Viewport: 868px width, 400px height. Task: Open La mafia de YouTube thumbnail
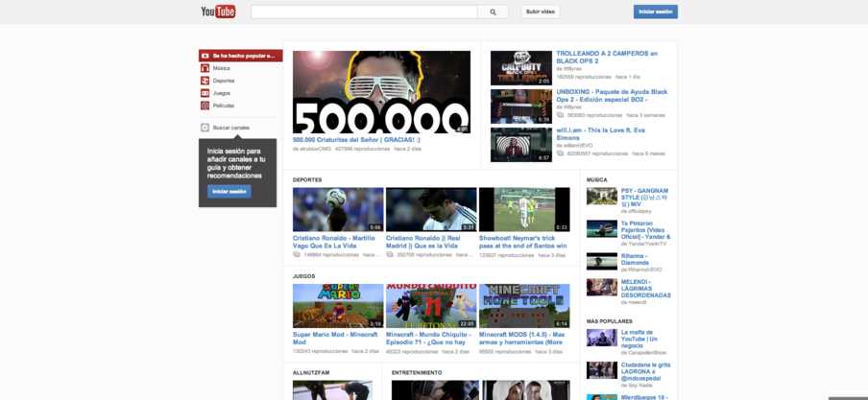pos(602,338)
